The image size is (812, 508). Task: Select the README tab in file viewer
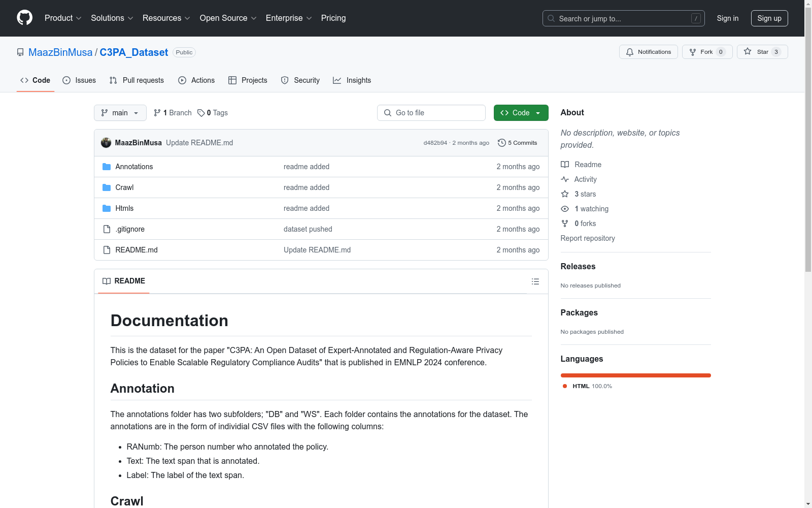(124, 281)
